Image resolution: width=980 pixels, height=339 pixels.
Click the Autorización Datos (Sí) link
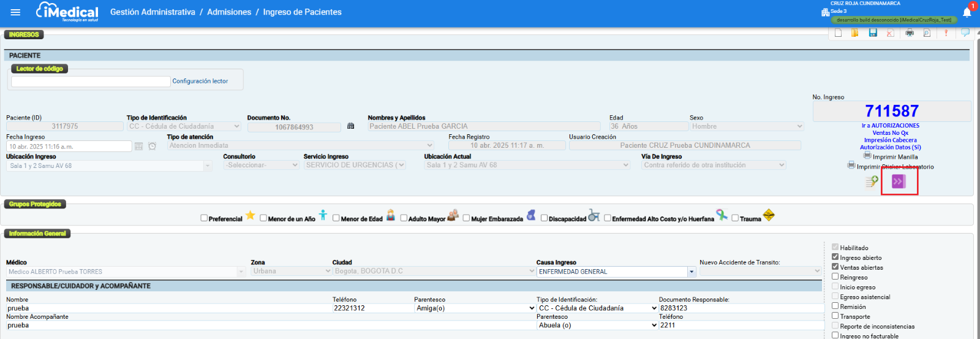pos(891,147)
